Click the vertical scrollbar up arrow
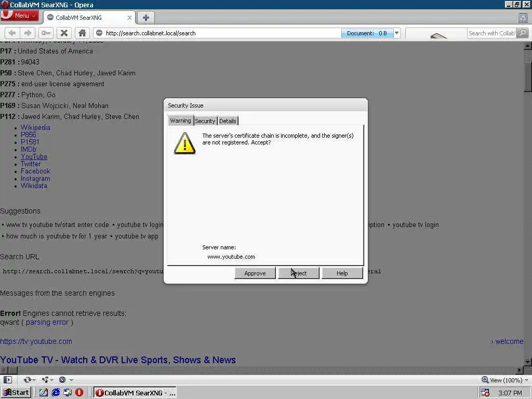532x399 pixels. [x=527, y=46]
